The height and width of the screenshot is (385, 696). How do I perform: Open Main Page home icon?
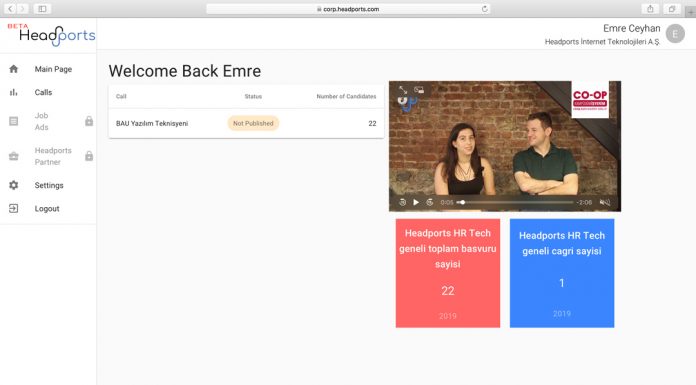[14, 69]
